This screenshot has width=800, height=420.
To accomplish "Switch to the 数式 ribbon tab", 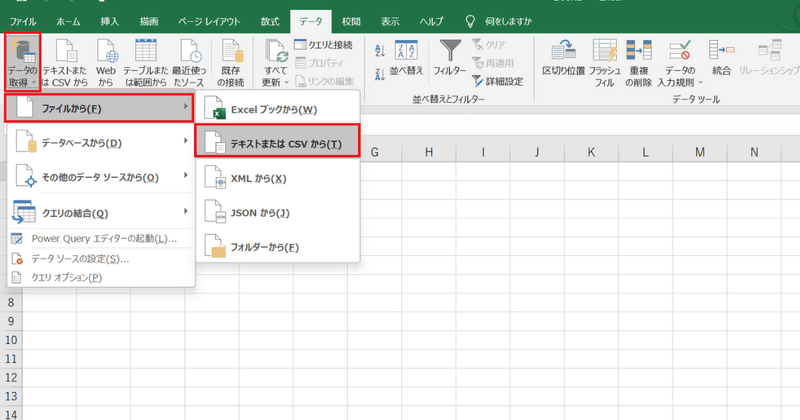I will click(x=270, y=21).
